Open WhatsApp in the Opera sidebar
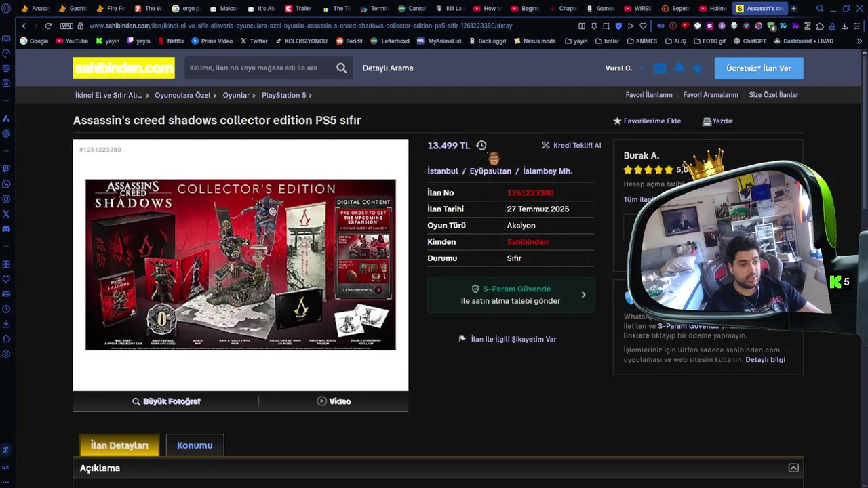 click(6, 184)
